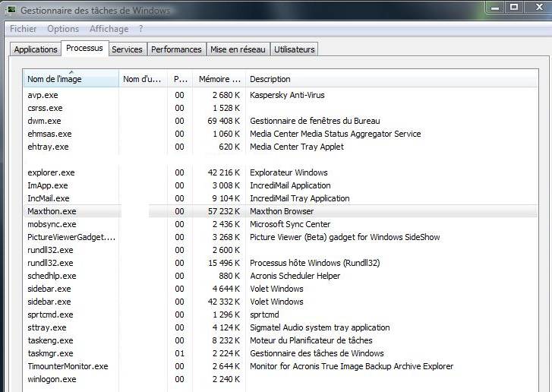Screen dimensions: 552x392
Task: Sort by the P... CPU column header
Action: click(x=180, y=79)
